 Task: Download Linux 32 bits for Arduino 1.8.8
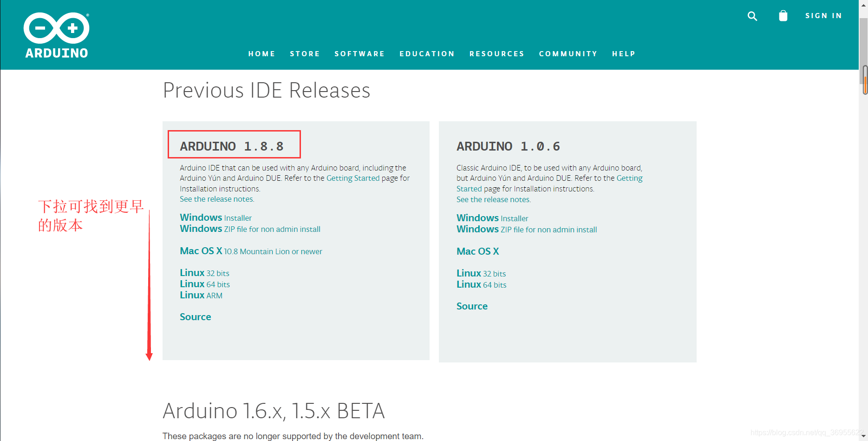[x=204, y=273]
